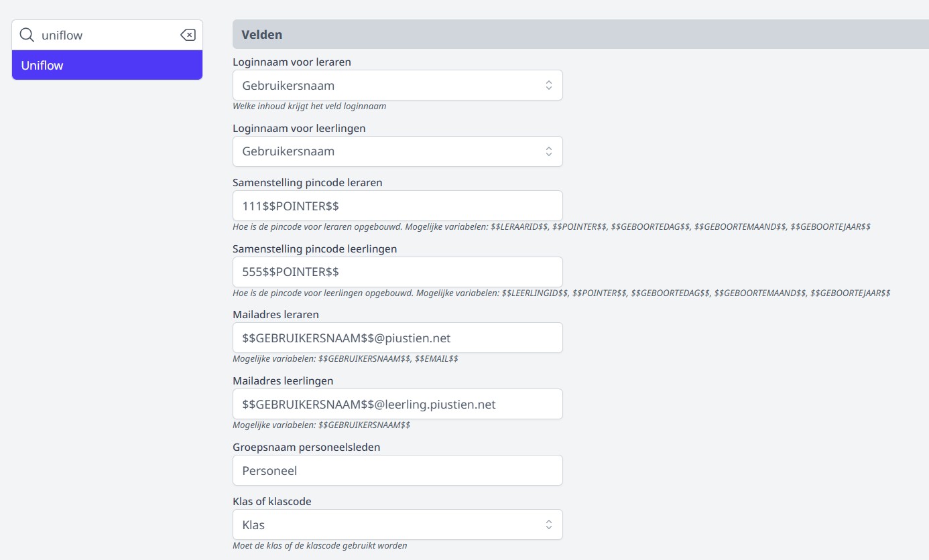
Task: Clear the search field via the delete icon
Action: (x=188, y=34)
